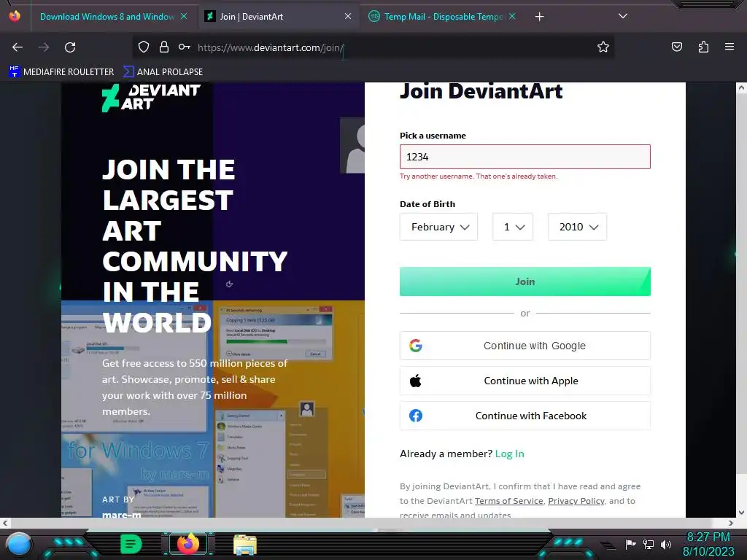Click the green Join button
747x560 pixels.
pos(525,281)
